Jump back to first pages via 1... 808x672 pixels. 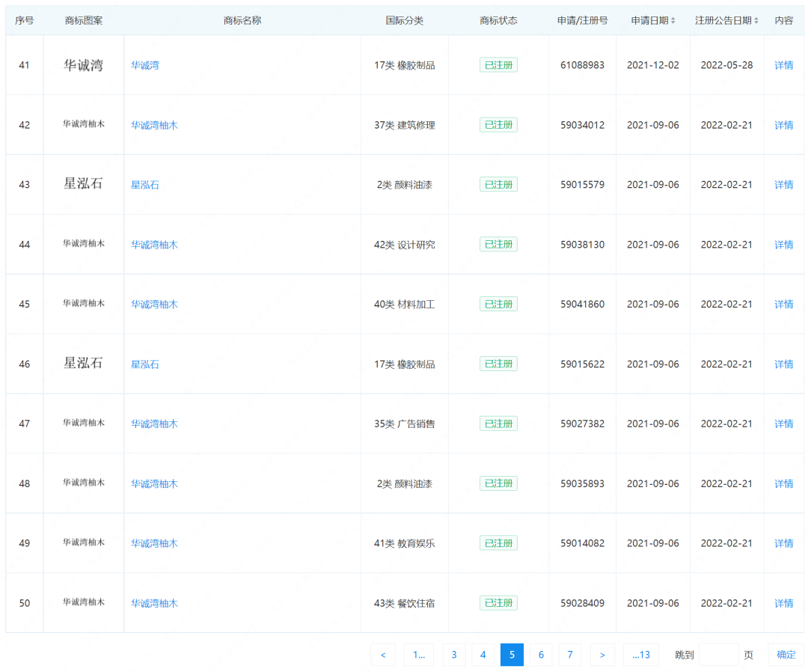coord(418,655)
